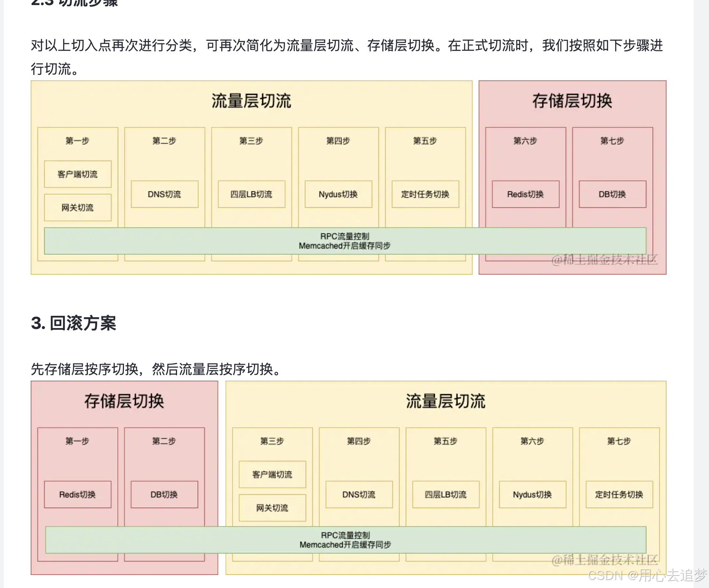Click the Nydus切换 box under 第四步
The width and height of the screenshot is (709, 588).
[x=339, y=194]
